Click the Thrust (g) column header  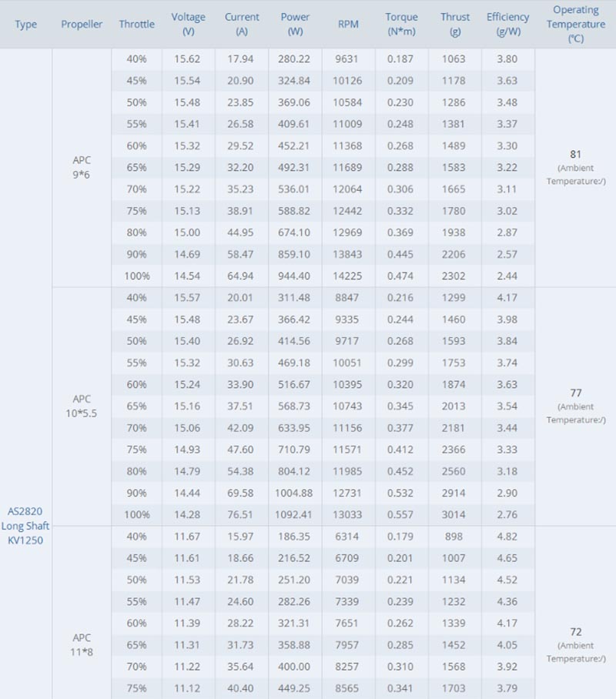[455, 25]
